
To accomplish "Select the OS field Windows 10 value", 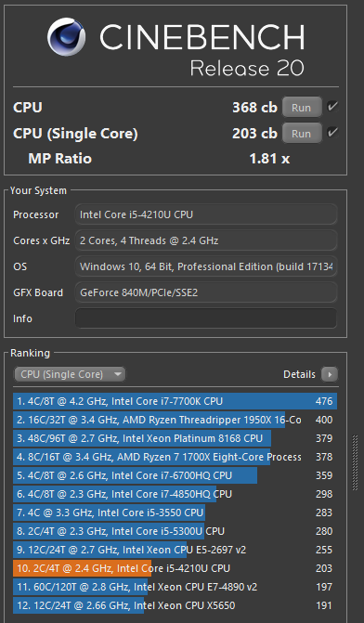I will (x=206, y=266).
